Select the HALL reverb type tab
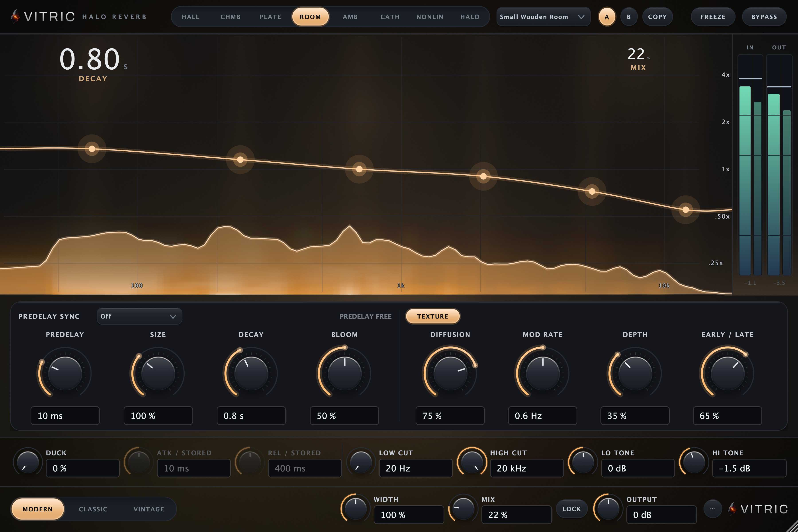Screen dimensions: 798x532 [x=191, y=17]
